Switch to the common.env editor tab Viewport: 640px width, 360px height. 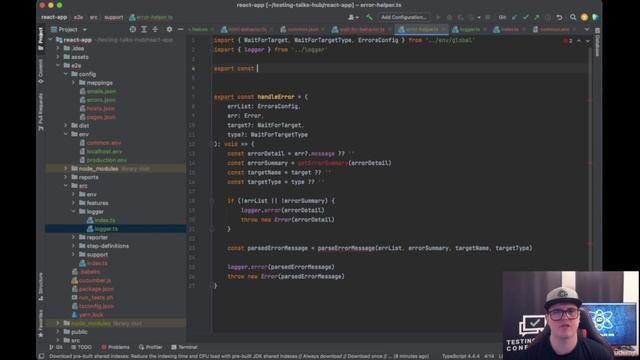coord(554,29)
